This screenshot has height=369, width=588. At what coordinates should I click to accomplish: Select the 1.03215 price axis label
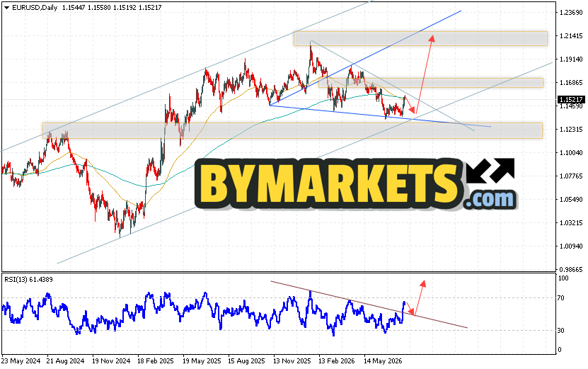click(571, 223)
